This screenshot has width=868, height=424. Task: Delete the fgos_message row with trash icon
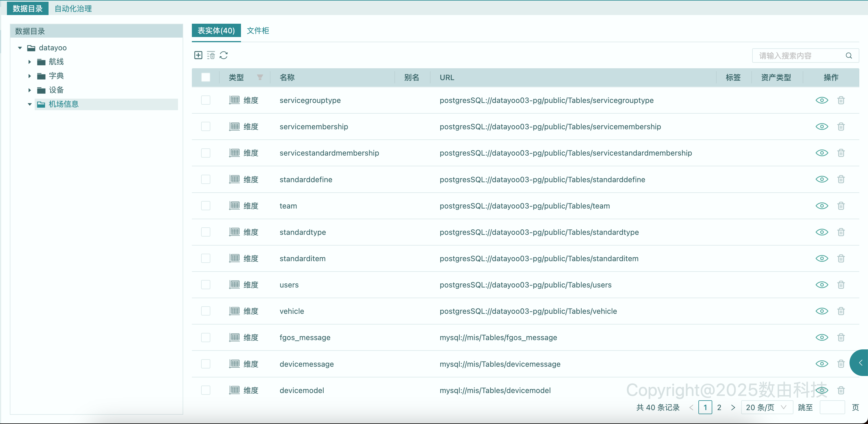841,337
